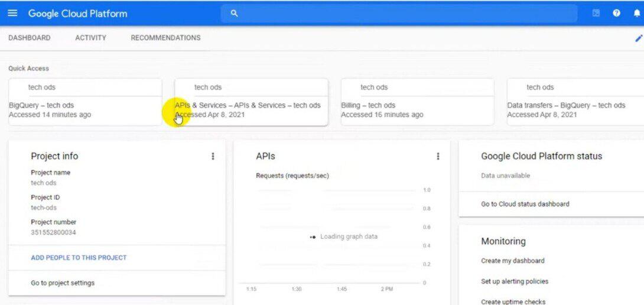This screenshot has height=305, width=644.
Task: Select the Project ID value tech-ods
Action: click(44, 207)
